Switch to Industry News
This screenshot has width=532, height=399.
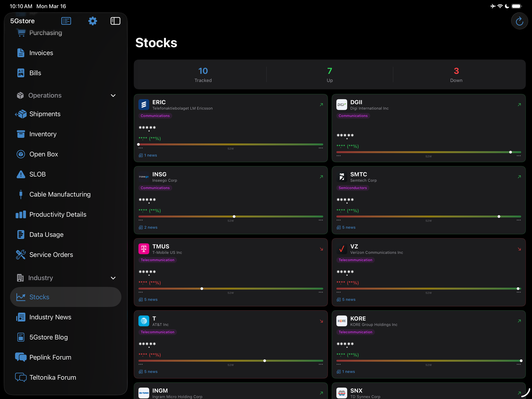(50, 317)
